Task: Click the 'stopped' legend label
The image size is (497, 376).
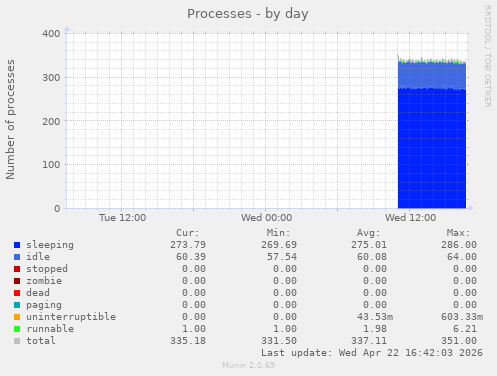Action: point(47,269)
